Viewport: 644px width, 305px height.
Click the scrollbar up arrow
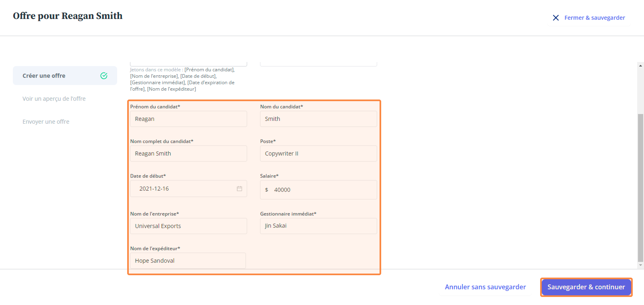[640, 66]
